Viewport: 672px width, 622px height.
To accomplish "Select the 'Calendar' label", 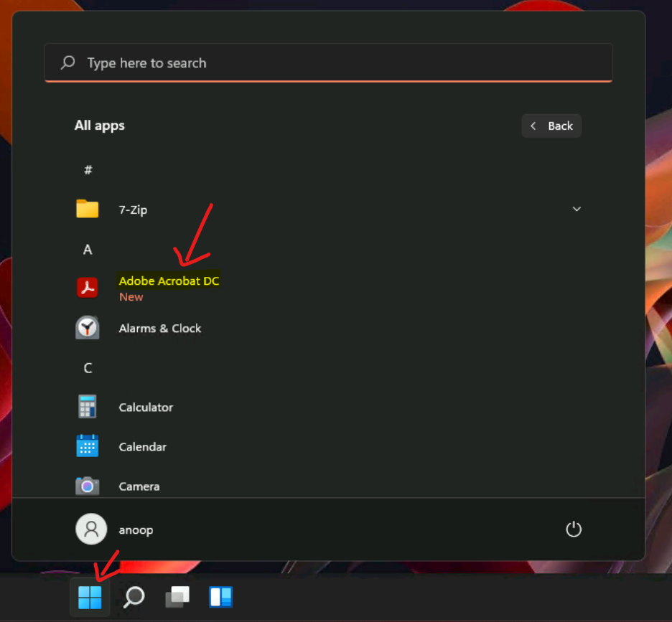I will click(142, 447).
